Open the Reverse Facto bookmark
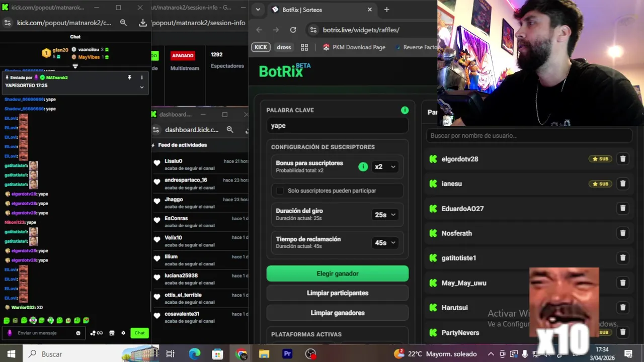This screenshot has height=362, width=644. click(416, 47)
